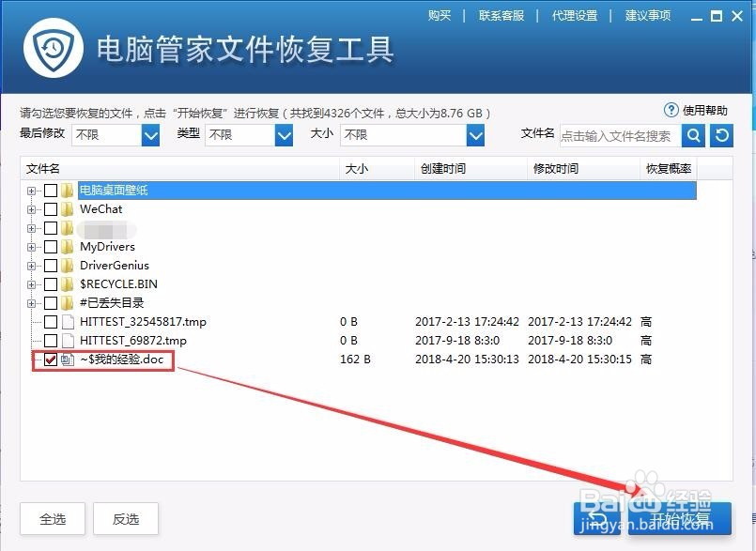Click the 162 B size value
The height and width of the screenshot is (551, 756).
(x=355, y=360)
